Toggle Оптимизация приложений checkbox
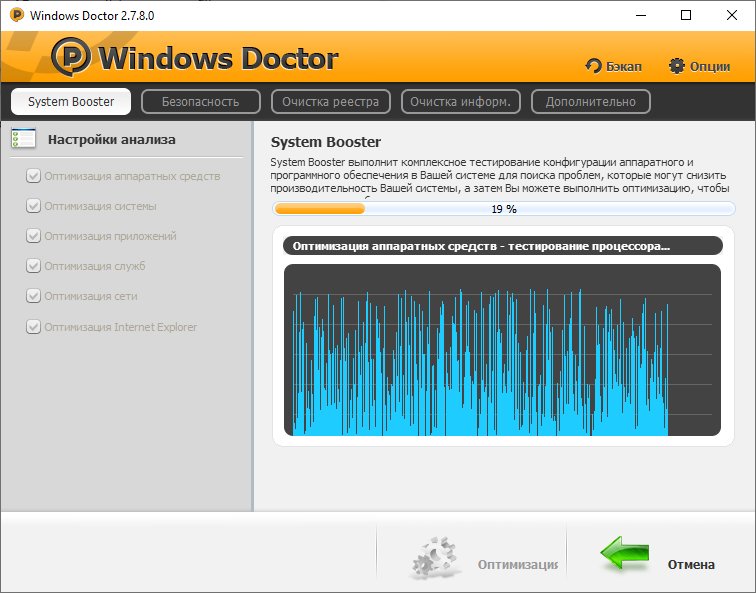The image size is (756, 593). click(33, 236)
